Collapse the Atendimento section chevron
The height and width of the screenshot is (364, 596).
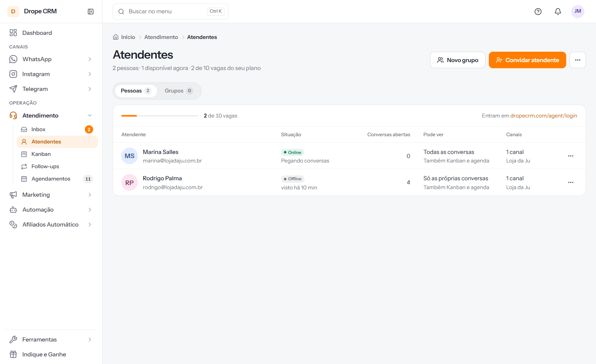90,115
